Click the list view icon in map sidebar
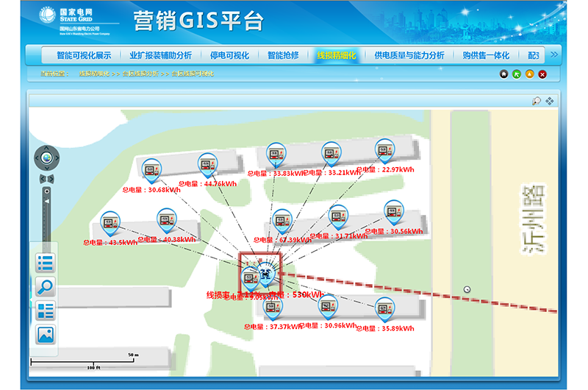The height and width of the screenshot is (390, 588). click(46, 263)
